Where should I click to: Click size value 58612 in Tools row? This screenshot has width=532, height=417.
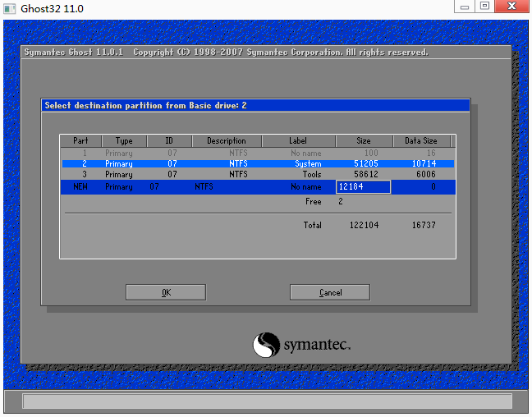pyautogui.click(x=366, y=174)
